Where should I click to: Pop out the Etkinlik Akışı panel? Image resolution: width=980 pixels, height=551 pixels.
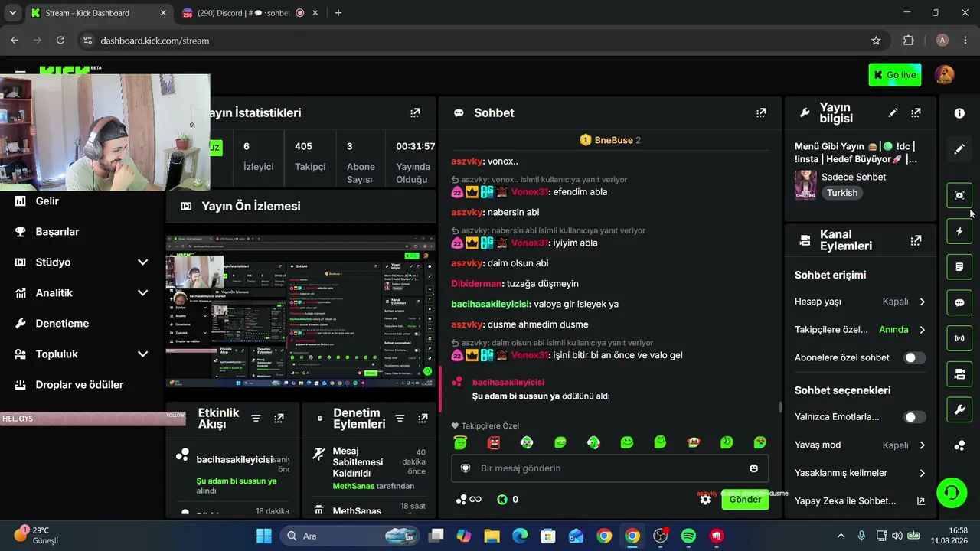pyautogui.click(x=279, y=419)
